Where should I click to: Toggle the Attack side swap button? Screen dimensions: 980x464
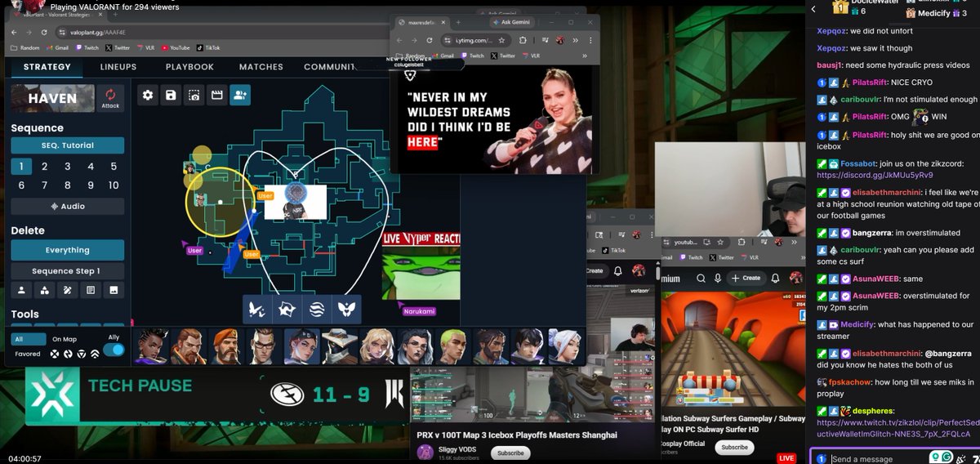110,97
